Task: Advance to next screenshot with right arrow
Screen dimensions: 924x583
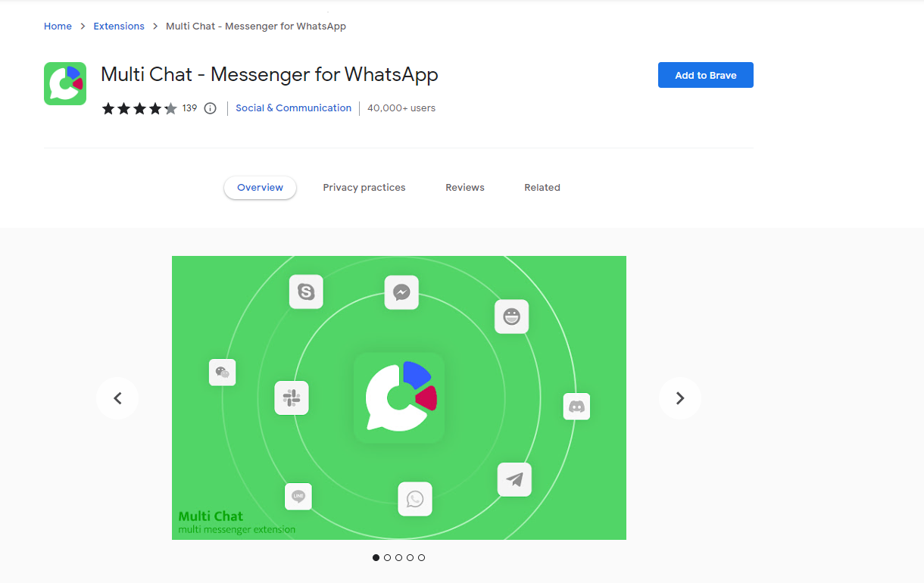Action: [680, 398]
